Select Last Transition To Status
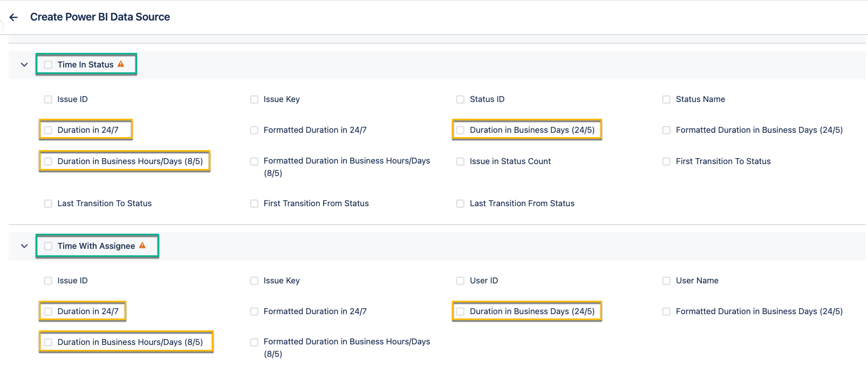Viewport: 868px width, 373px height. tap(48, 204)
